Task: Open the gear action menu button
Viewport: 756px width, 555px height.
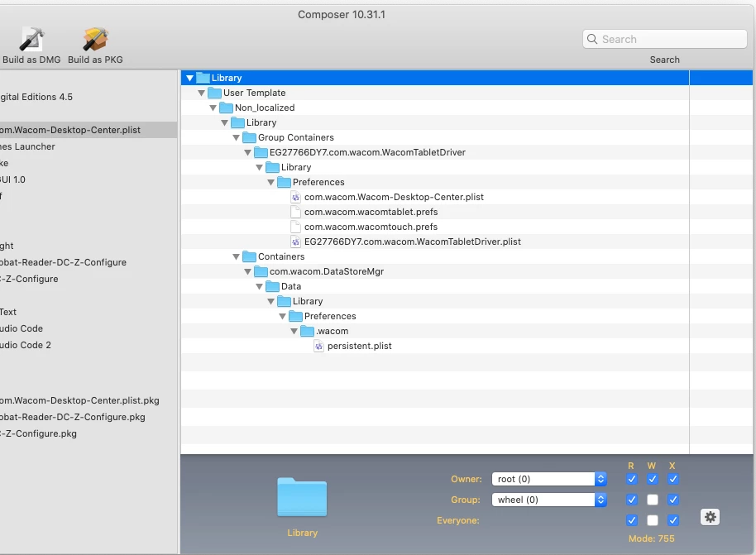Action: (710, 518)
